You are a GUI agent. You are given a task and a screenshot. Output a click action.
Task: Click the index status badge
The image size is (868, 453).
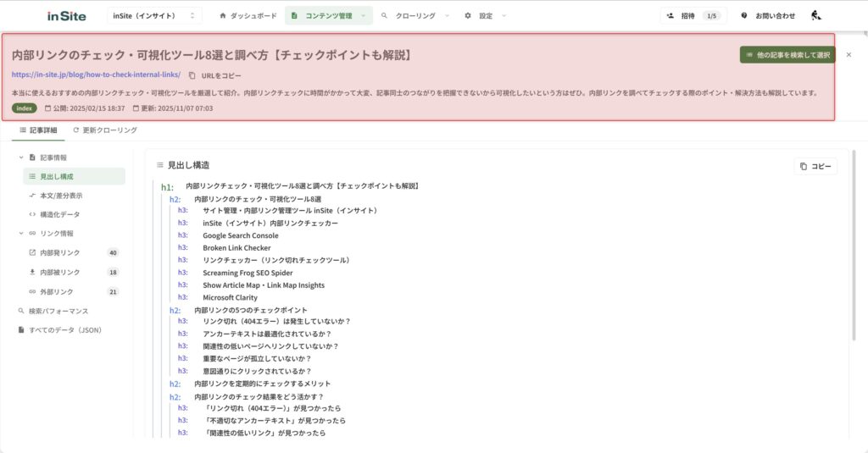(25, 108)
